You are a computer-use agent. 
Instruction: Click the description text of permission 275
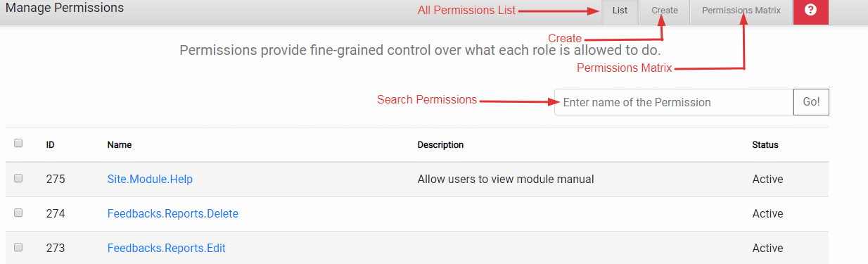506,180
